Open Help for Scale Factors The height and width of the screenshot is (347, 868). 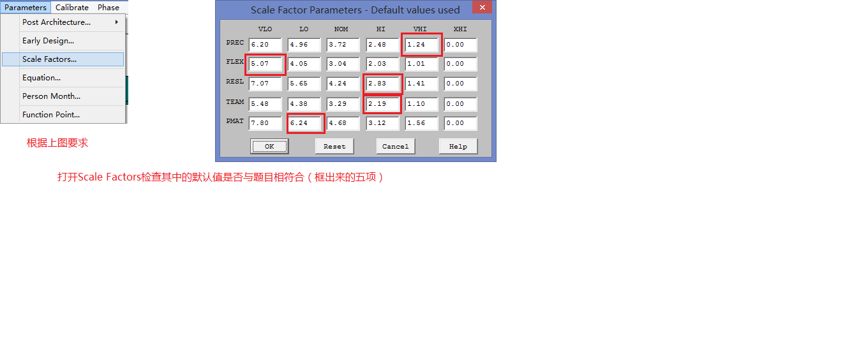[x=458, y=146]
